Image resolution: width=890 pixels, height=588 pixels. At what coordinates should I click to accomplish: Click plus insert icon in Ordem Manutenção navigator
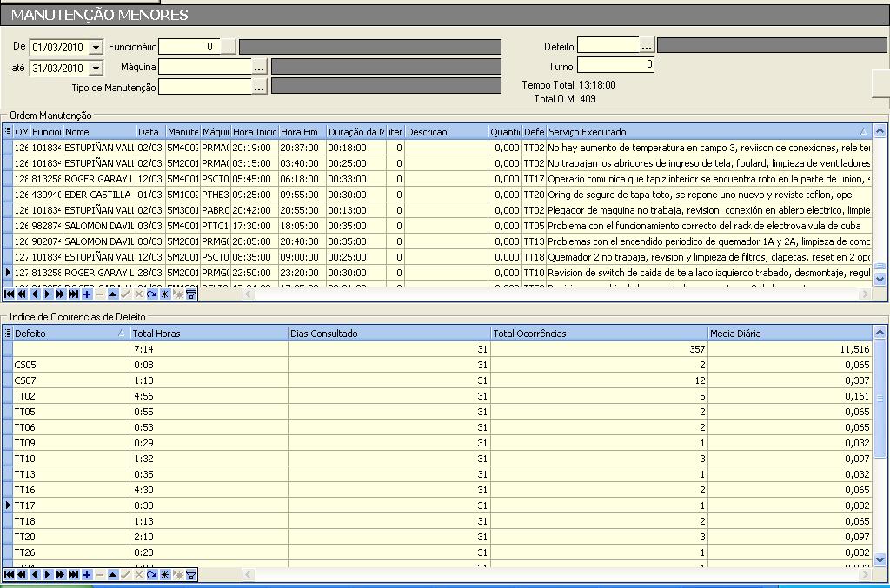tap(87, 294)
